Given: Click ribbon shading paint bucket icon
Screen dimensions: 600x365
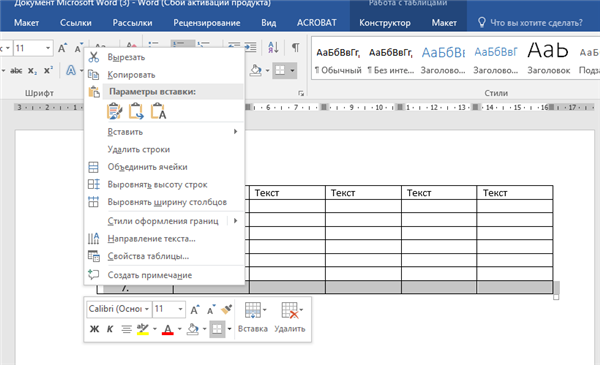Looking at the screenshot, I should (x=256, y=70).
